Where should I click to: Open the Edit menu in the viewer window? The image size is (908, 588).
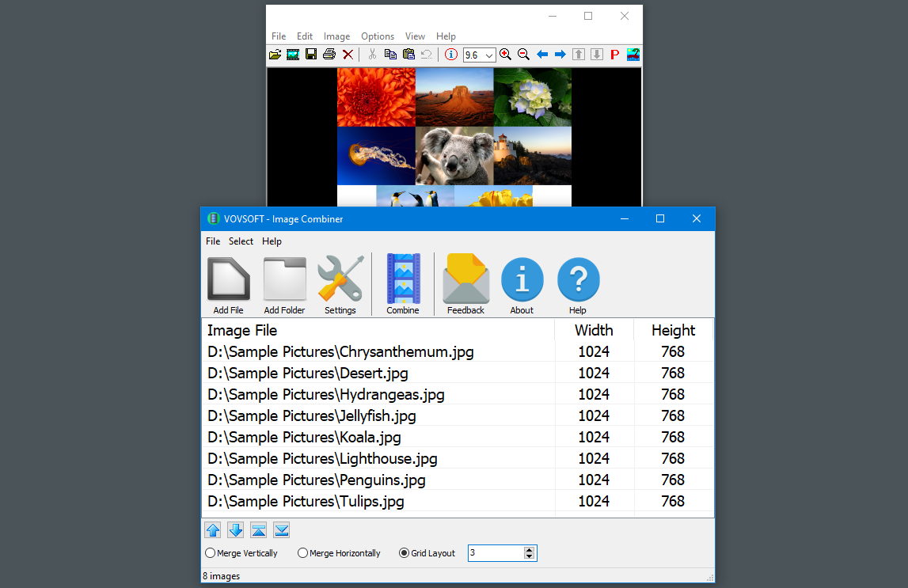pos(305,36)
